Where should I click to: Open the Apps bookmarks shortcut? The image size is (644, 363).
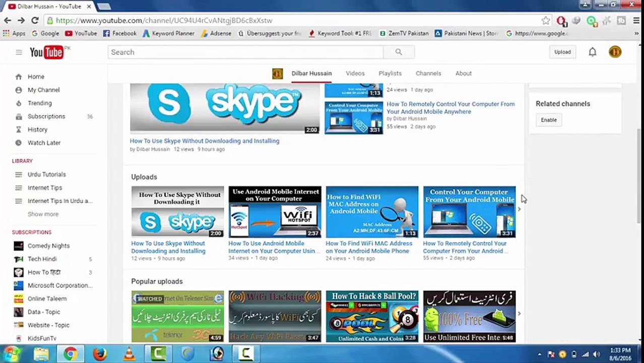point(14,33)
